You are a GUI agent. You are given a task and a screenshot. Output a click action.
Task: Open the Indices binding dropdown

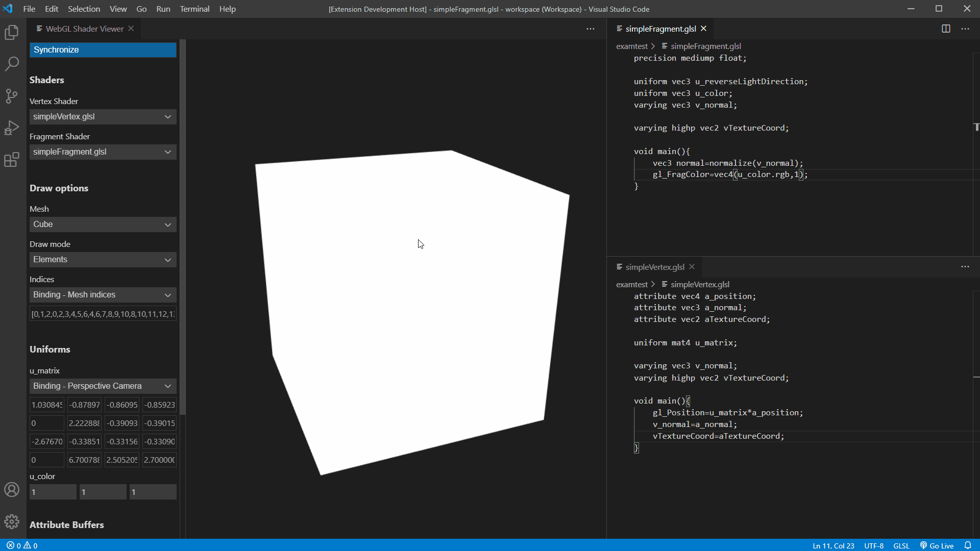[x=103, y=295]
